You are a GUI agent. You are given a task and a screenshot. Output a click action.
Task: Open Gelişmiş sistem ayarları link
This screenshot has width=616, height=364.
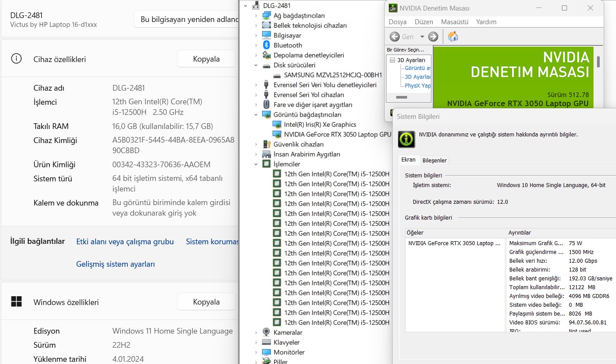click(x=115, y=264)
